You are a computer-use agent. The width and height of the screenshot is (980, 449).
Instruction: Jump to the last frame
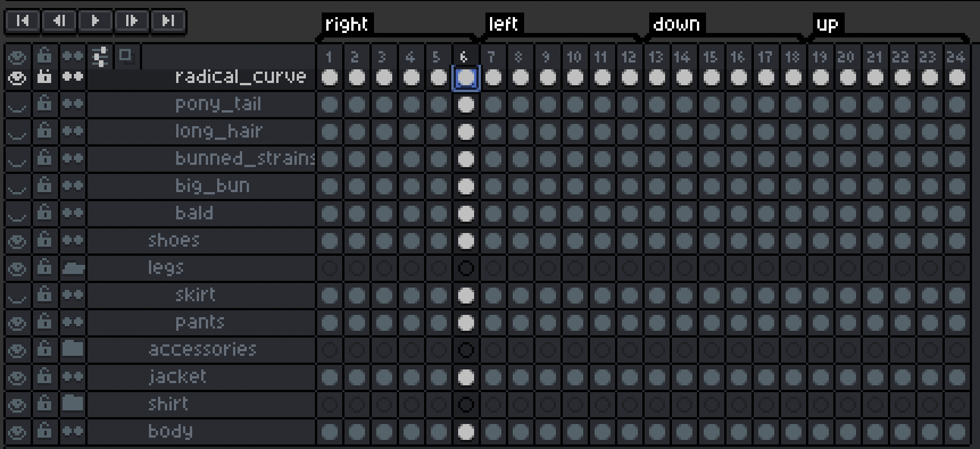(168, 21)
